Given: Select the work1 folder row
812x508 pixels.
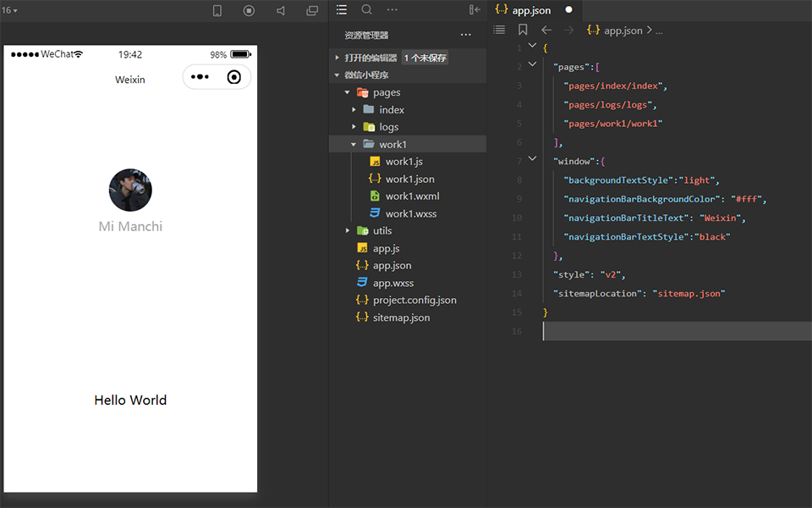Looking at the screenshot, I should (x=408, y=144).
